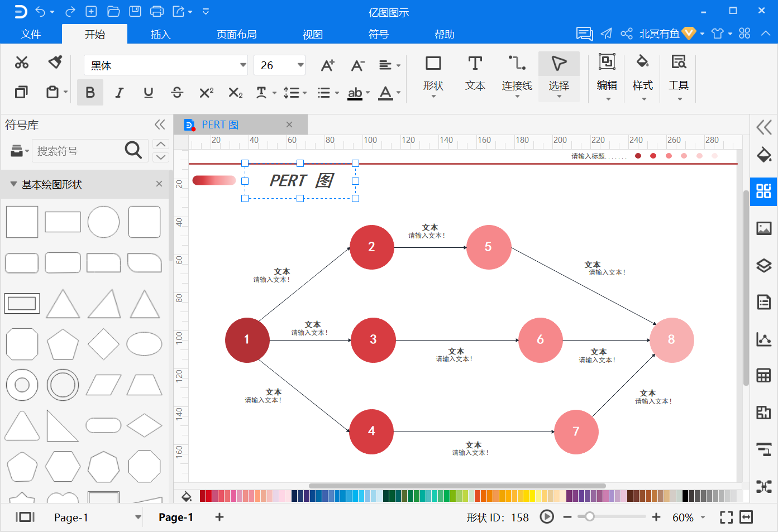Viewport: 778px width, 532px height.
Task: Open the zoom level dropdown at 60%
Action: [x=703, y=517]
